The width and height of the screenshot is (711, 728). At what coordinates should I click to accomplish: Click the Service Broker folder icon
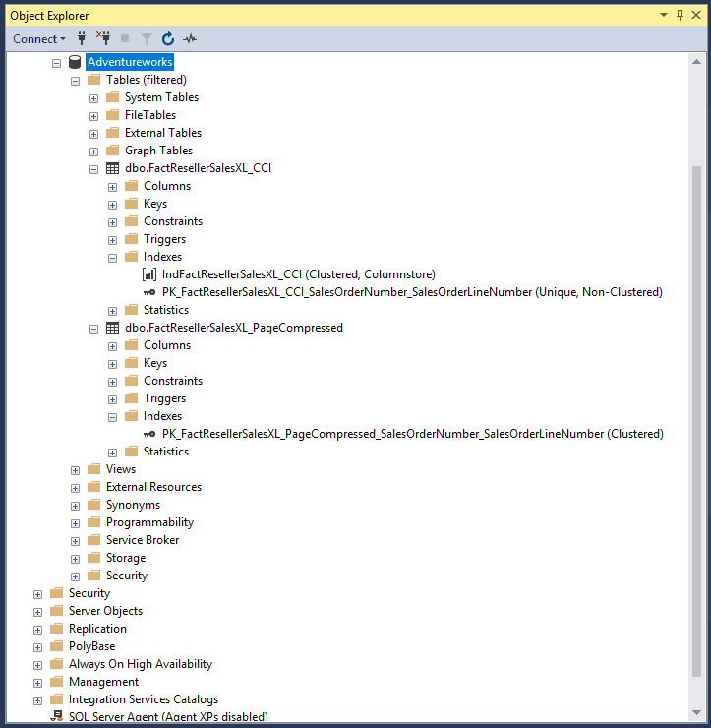94,539
